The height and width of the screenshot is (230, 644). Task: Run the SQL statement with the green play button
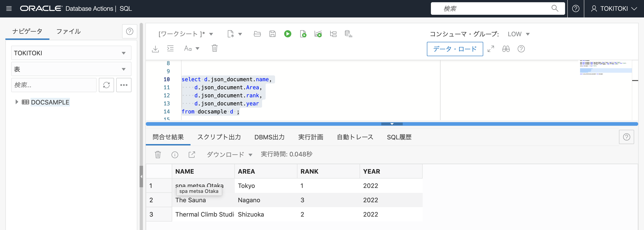point(288,34)
